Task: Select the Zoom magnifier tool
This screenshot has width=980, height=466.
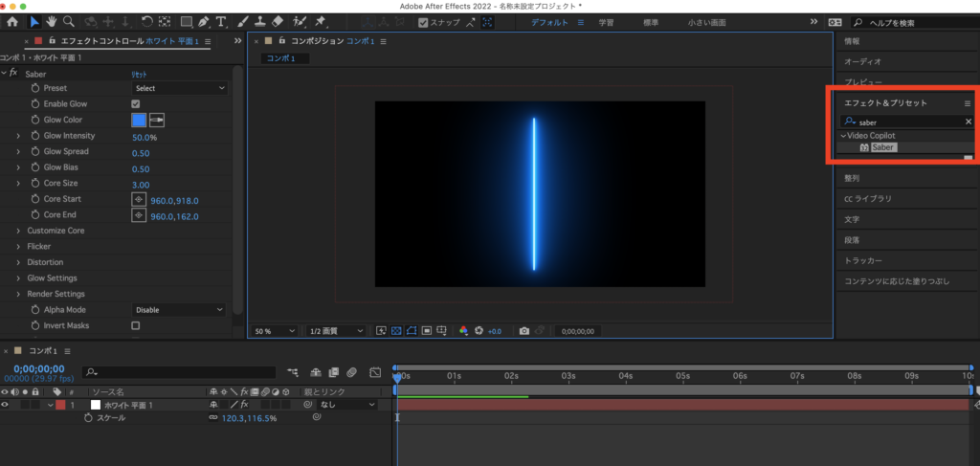Action: pos(70,21)
